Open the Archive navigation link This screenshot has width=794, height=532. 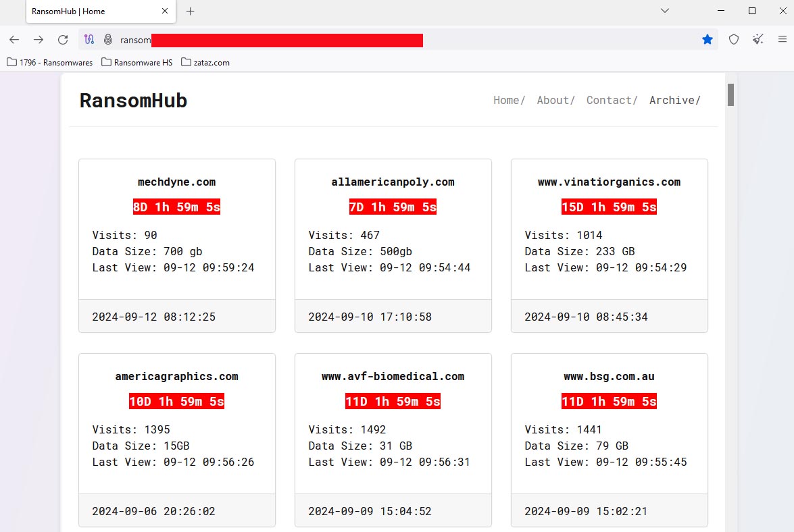point(674,100)
